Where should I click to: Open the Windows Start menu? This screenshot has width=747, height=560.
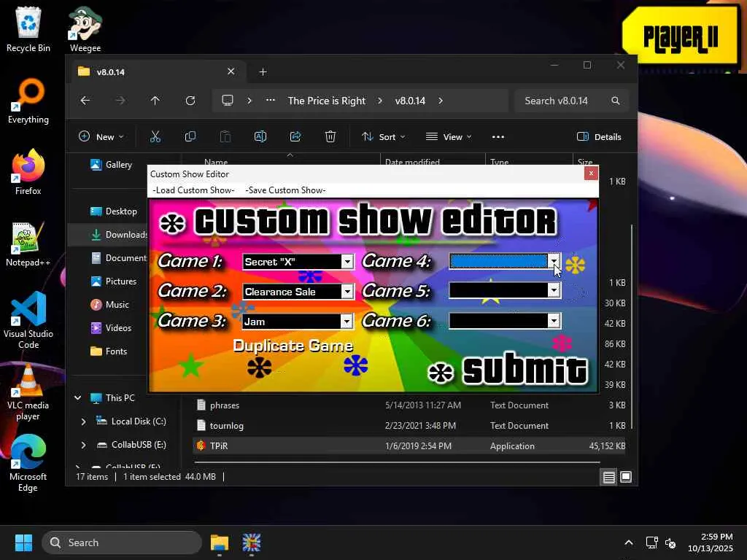[x=23, y=542]
